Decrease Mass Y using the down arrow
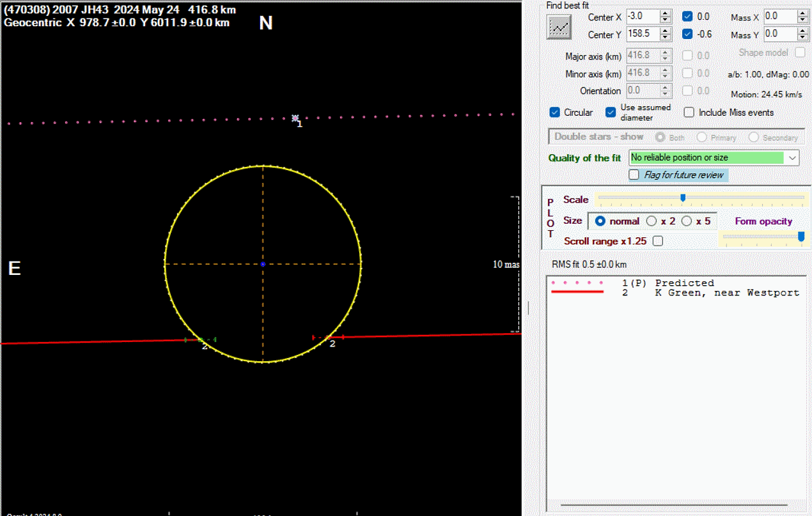This screenshot has height=516, width=812. [x=803, y=37]
